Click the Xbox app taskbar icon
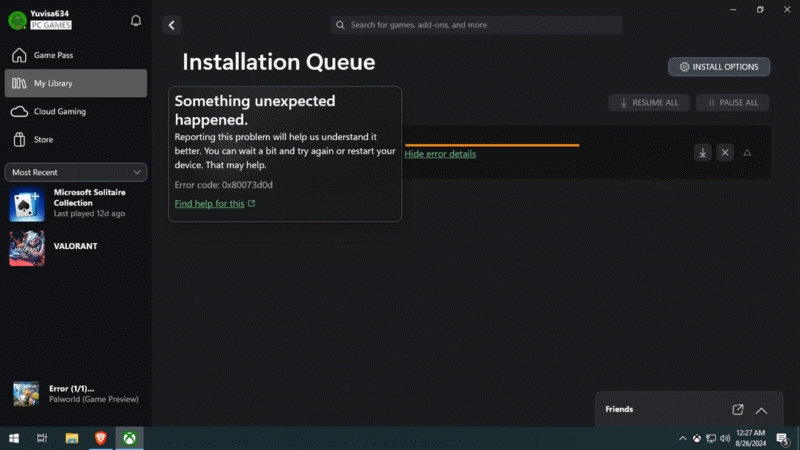Screen dimensions: 800x450 130,438
